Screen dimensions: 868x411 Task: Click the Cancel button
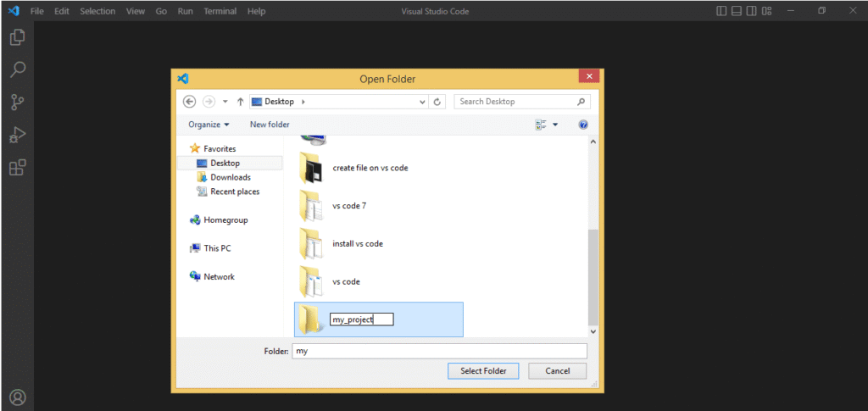[558, 371]
